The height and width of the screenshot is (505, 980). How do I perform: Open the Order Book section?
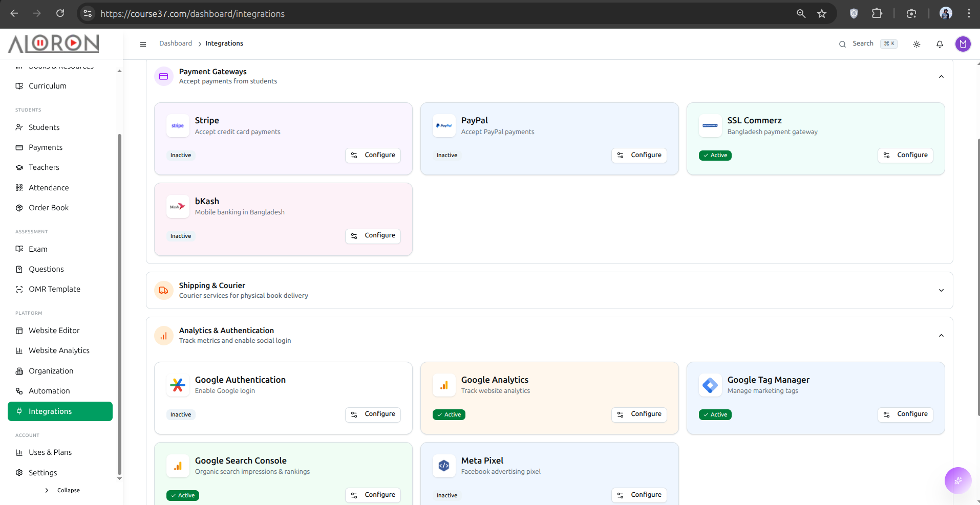(x=49, y=207)
